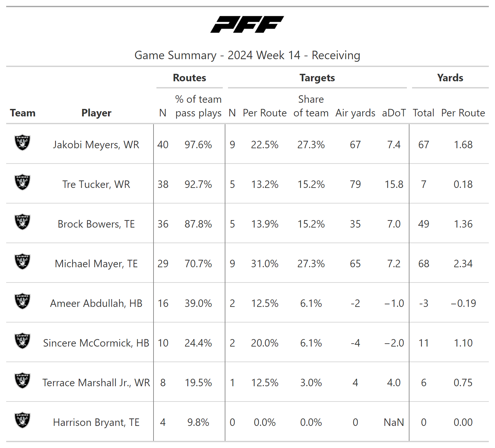Click Raiders logo next to Tre Tucker

pos(22,182)
